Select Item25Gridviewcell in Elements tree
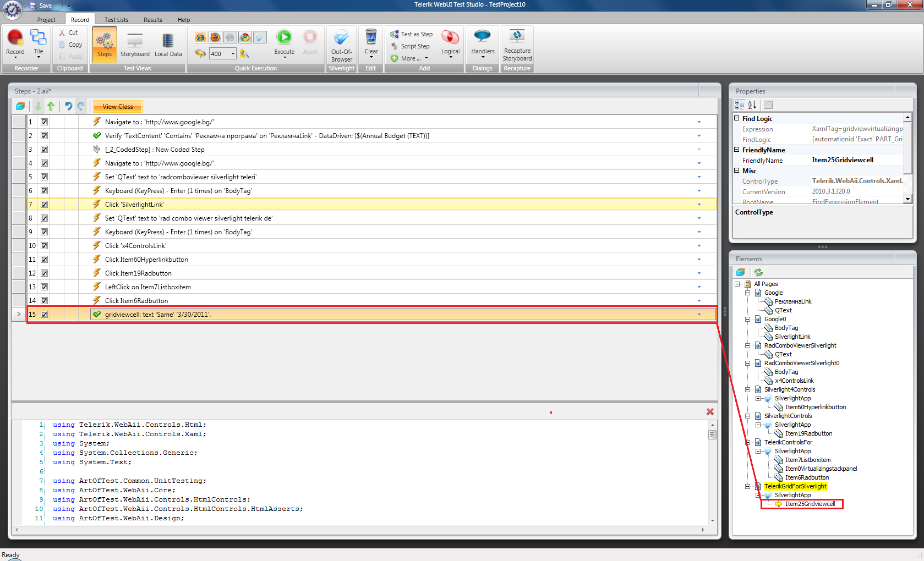Screen dimensions: 924x561 tap(810, 504)
